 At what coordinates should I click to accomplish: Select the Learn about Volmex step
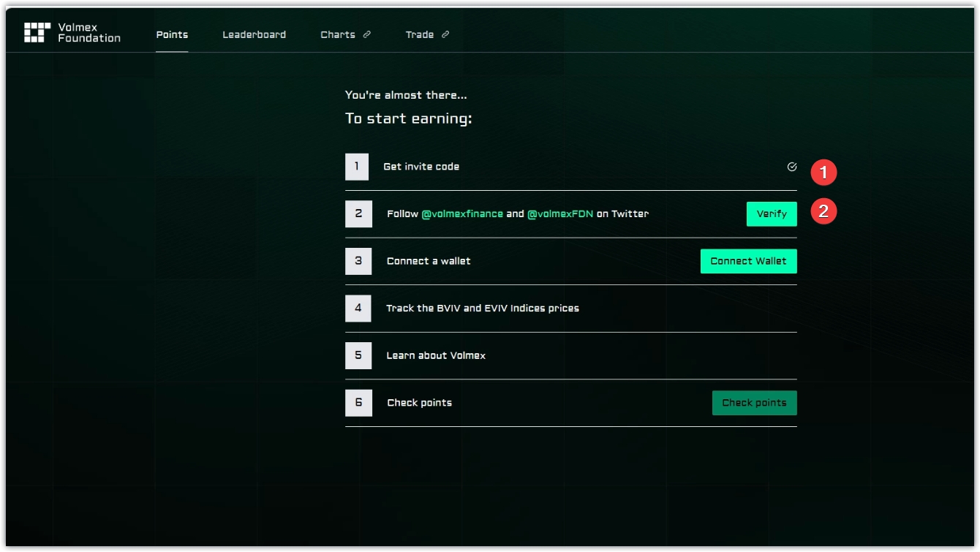coord(436,355)
